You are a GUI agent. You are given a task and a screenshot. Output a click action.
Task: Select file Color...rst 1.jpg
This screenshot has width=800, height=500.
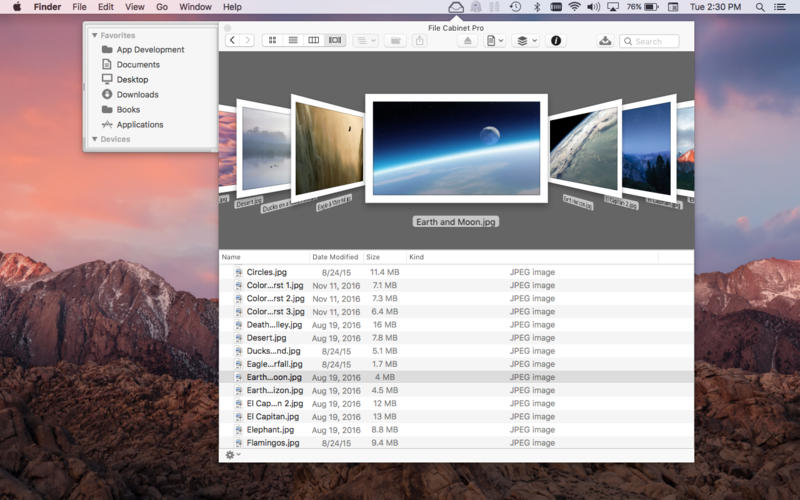456,285
